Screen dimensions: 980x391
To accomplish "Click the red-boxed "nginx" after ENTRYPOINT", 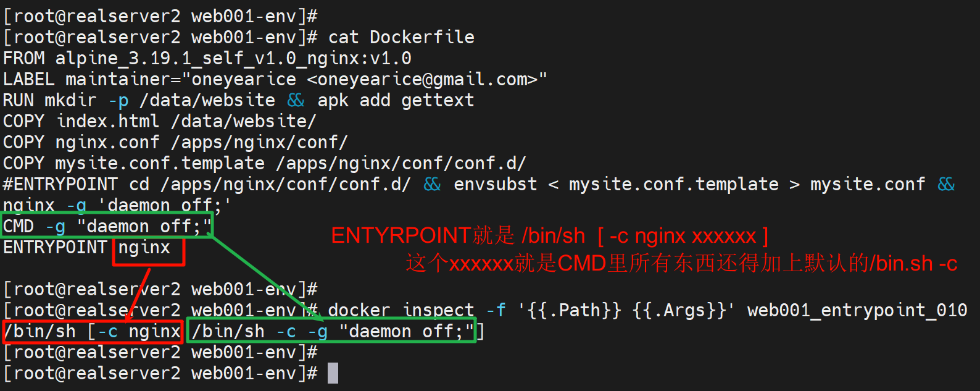I will (x=144, y=248).
